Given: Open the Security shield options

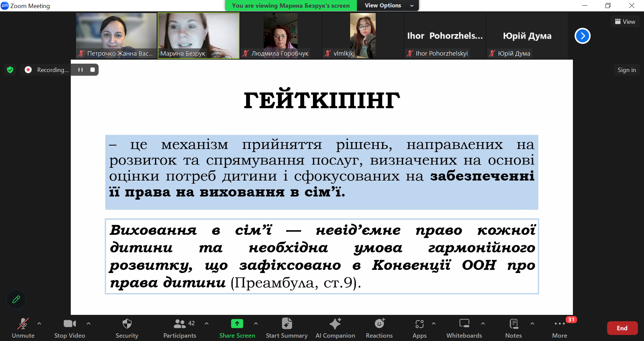Looking at the screenshot, I should (x=127, y=328).
